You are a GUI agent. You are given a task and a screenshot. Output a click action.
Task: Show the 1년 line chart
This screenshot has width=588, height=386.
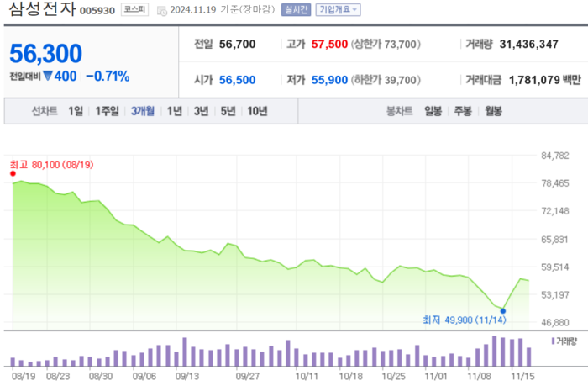[175, 111]
